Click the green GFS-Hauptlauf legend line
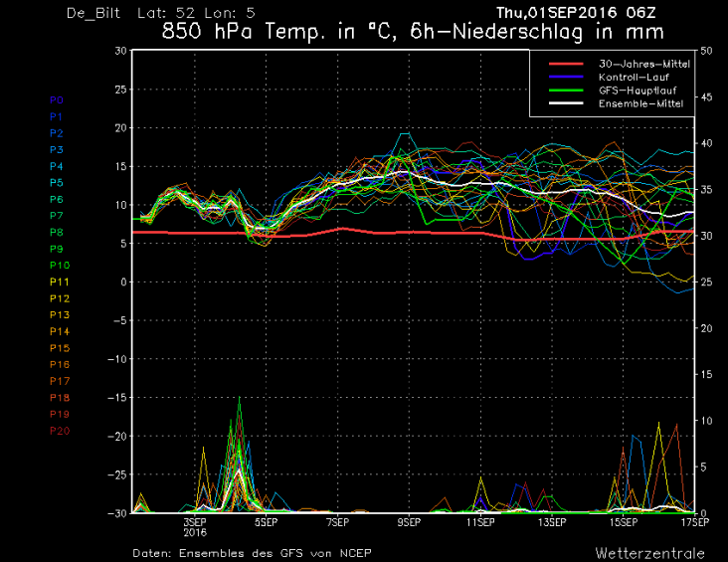Screen dimensions: 728x562 click(566, 91)
